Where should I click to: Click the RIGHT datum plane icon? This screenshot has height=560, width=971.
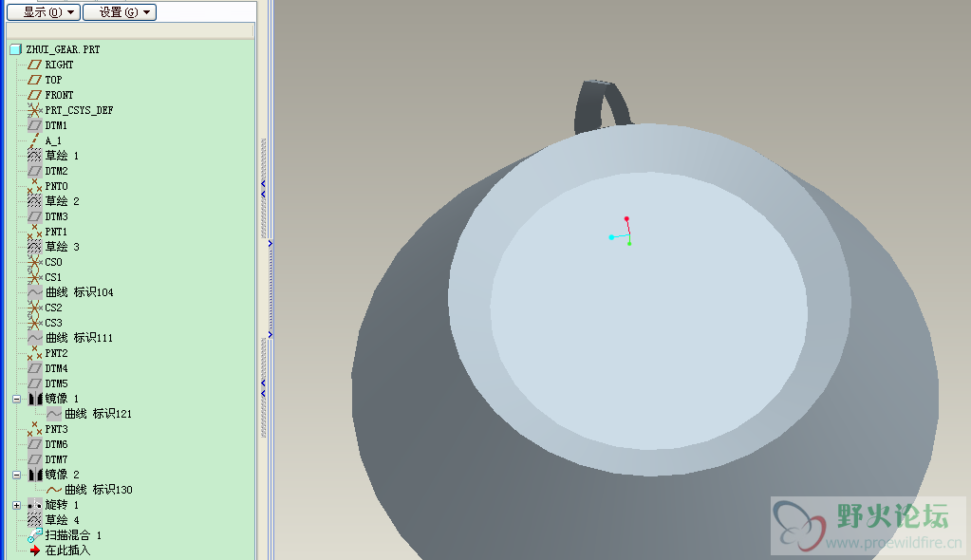[35, 65]
